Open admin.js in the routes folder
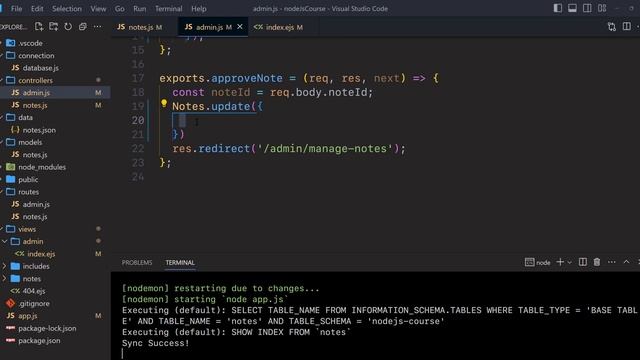Viewport: 640px width, 360px height. pyautogui.click(x=36, y=204)
